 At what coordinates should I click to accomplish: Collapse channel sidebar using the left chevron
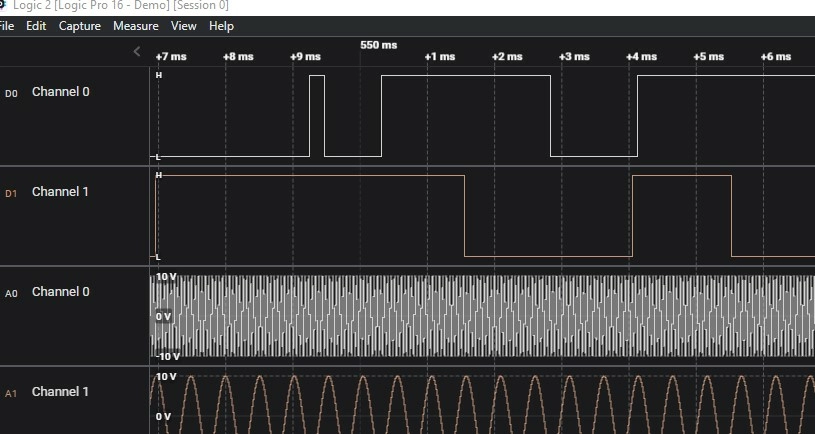click(x=137, y=52)
